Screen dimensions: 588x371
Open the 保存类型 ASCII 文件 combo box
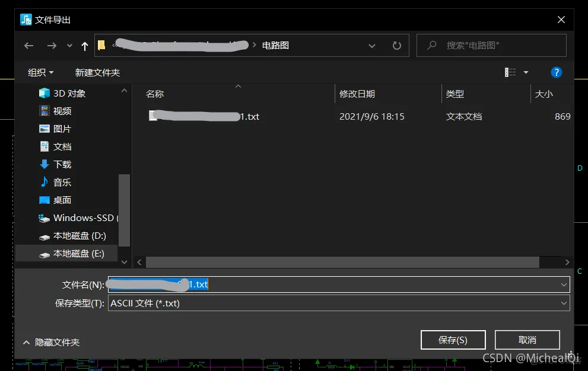pyautogui.click(x=339, y=303)
